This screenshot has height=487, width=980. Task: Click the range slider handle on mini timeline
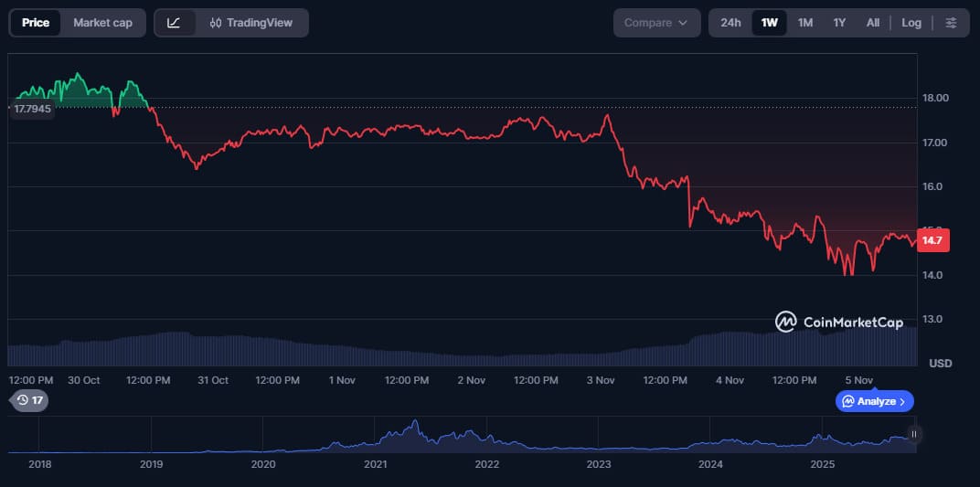click(x=914, y=434)
